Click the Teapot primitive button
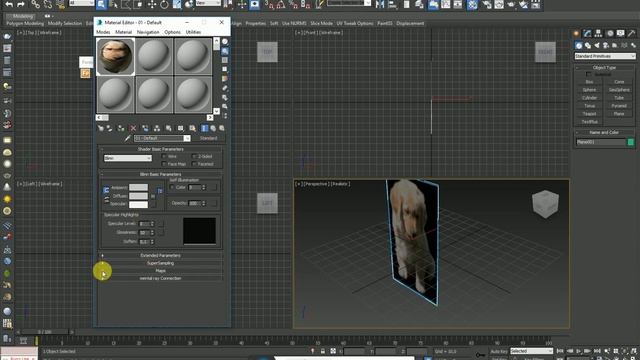Viewport: 640px width, 360px height. click(x=589, y=114)
